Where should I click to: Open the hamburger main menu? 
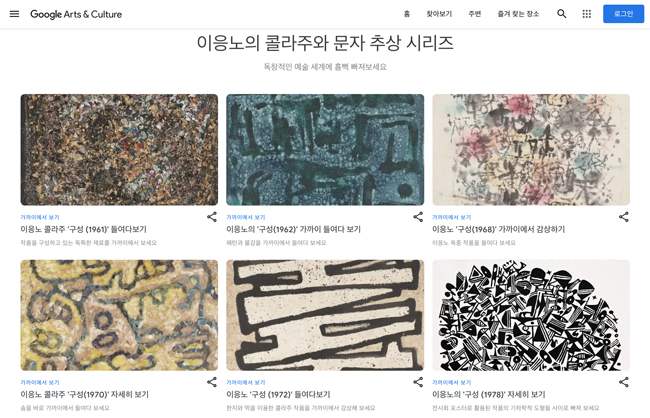(x=15, y=14)
